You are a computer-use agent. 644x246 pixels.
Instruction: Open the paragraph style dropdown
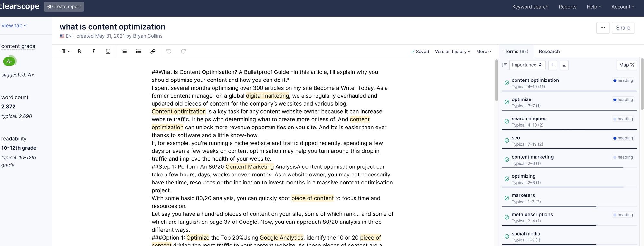[65, 52]
